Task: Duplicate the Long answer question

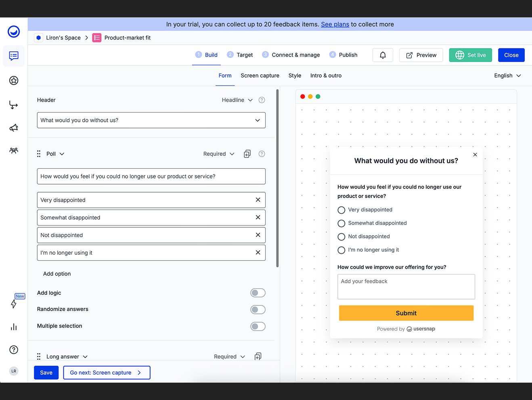Action: [258, 356]
